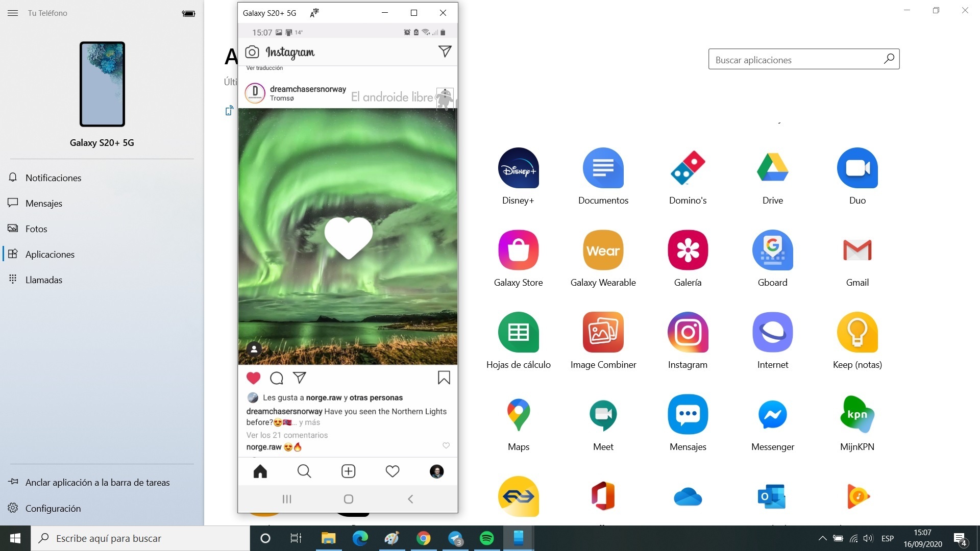Image resolution: width=980 pixels, height=551 pixels.
Task: Open the ESP input language indicator
Action: [888, 538]
